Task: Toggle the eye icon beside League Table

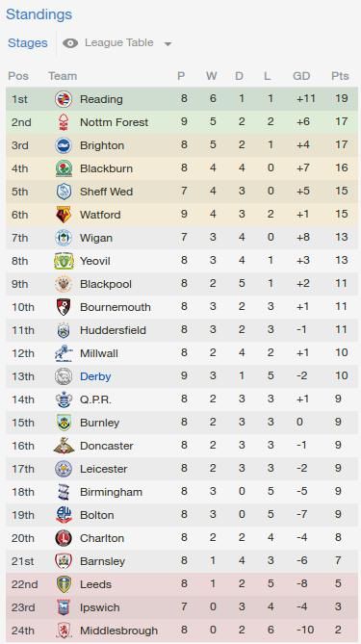Action: pyautogui.click(x=70, y=43)
